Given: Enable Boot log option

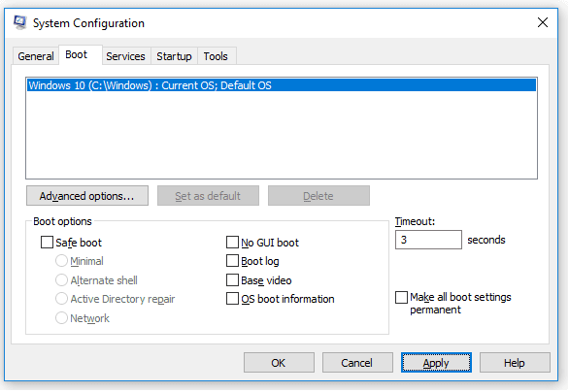Looking at the screenshot, I should [x=232, y=261].
